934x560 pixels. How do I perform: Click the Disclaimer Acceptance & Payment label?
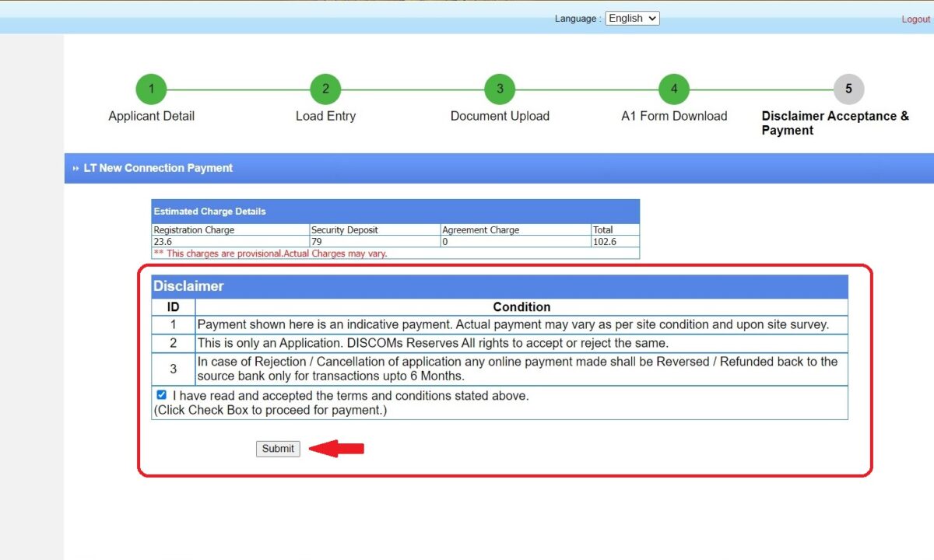click(835, 123)
